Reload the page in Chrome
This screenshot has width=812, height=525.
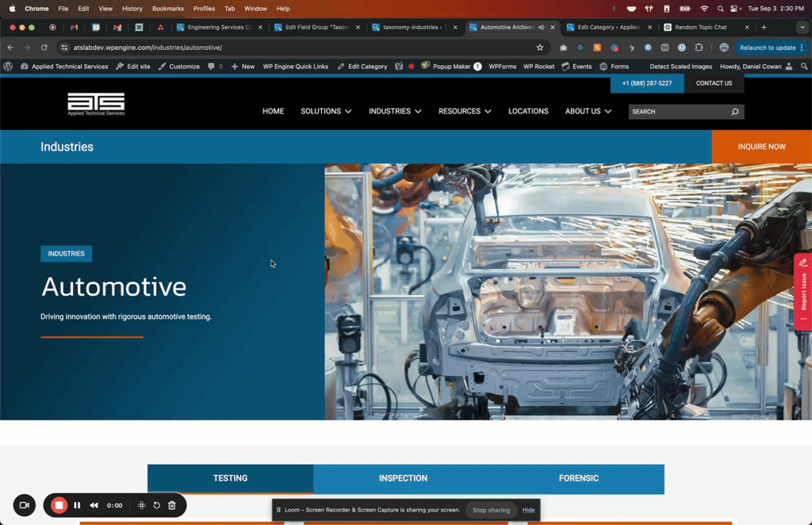pyautogui.click(x=44, y=48)
